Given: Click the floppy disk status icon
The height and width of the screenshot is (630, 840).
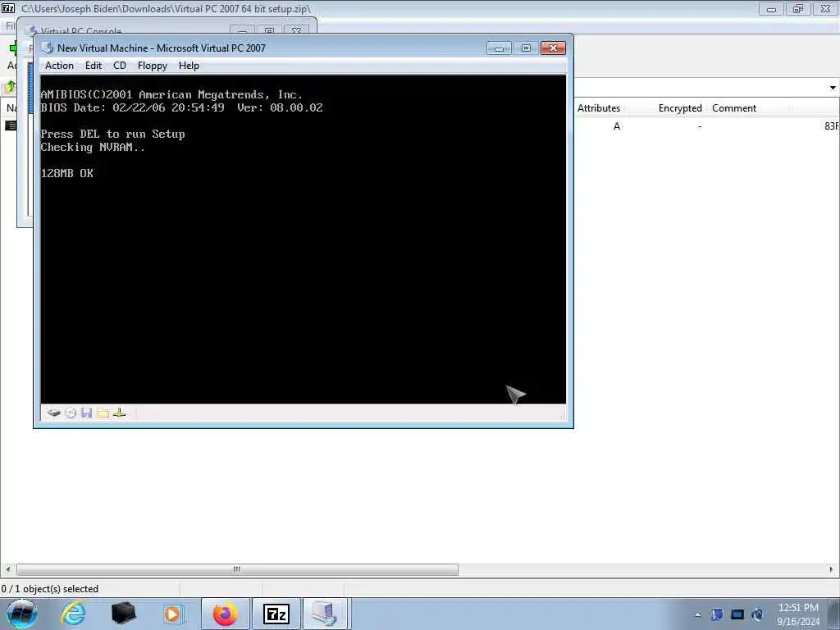Looking at the screenshot, I should pos(87,413).
